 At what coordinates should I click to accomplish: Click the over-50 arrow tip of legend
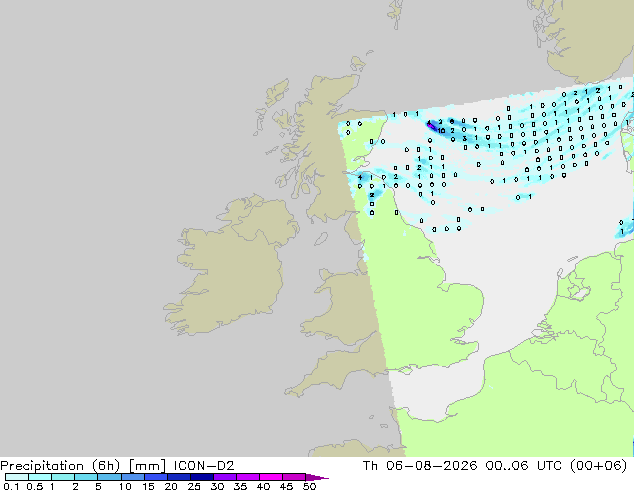(x=317, y=477)
